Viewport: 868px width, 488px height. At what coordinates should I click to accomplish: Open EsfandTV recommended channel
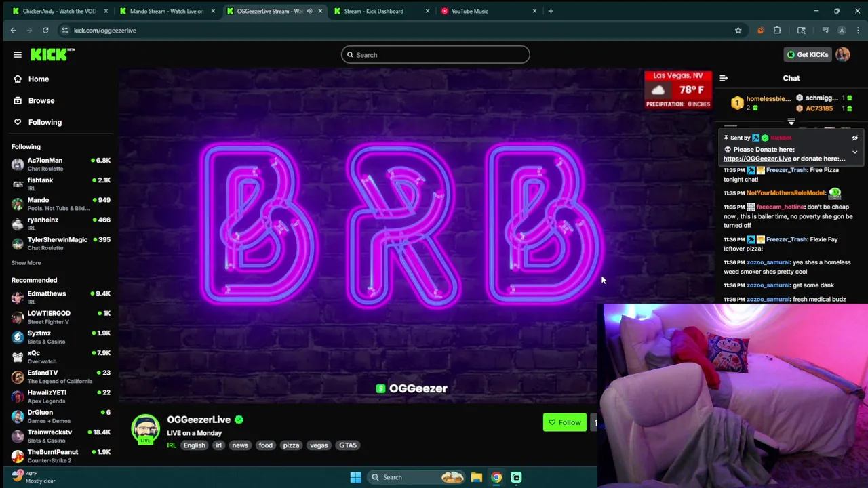pyautogui.click(x=60, y=376)
